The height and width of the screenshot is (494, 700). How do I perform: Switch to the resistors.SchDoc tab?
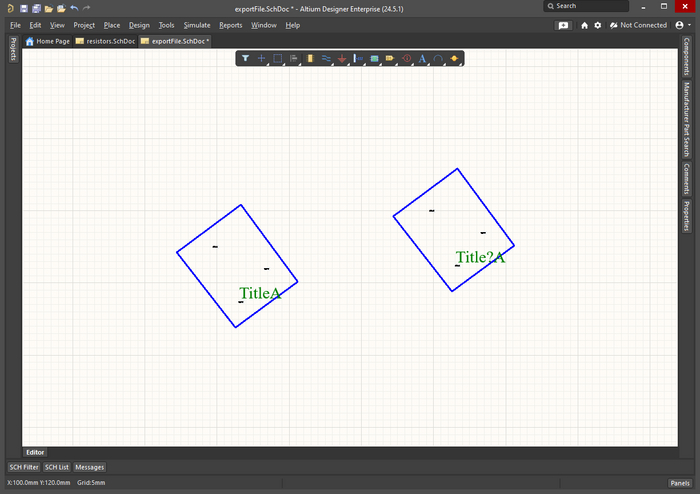pyautogui.click(x=105, y=41)
